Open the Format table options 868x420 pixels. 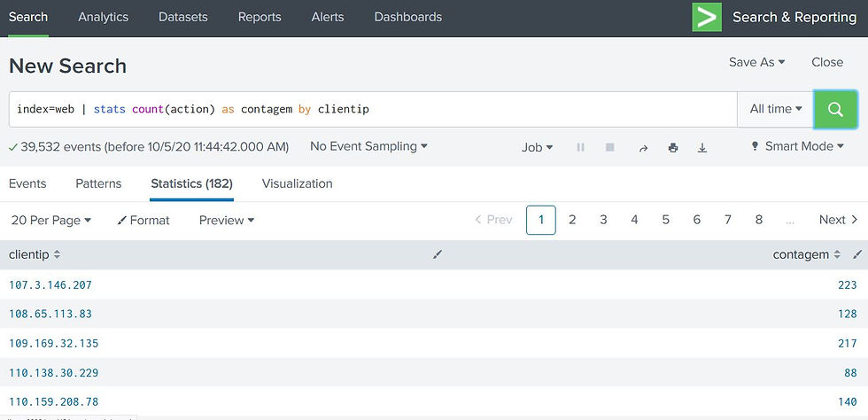143,220
